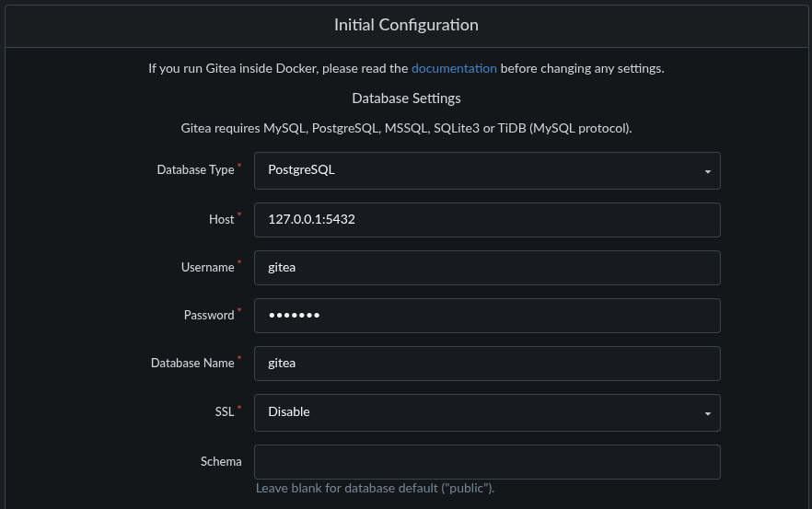
Task: Click the Username field label
Action: tap(208, 267)
